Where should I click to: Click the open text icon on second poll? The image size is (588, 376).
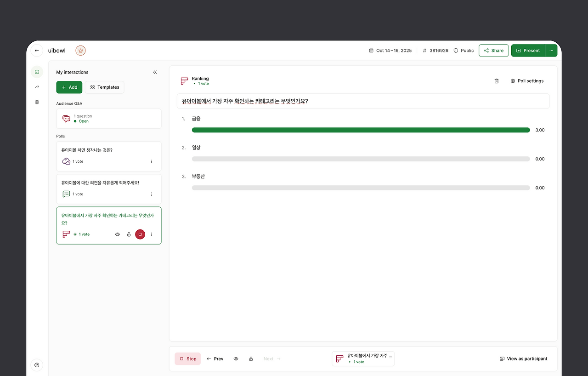click(66, 194)
